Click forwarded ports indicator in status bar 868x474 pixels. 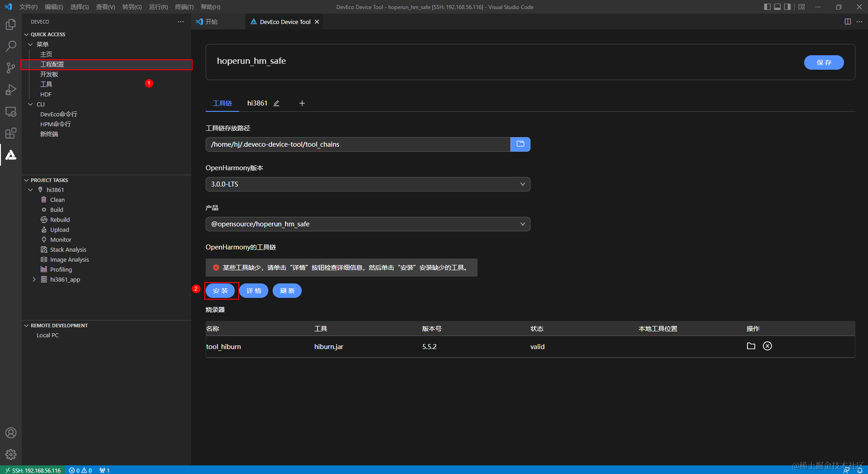[x=105, y=470]
